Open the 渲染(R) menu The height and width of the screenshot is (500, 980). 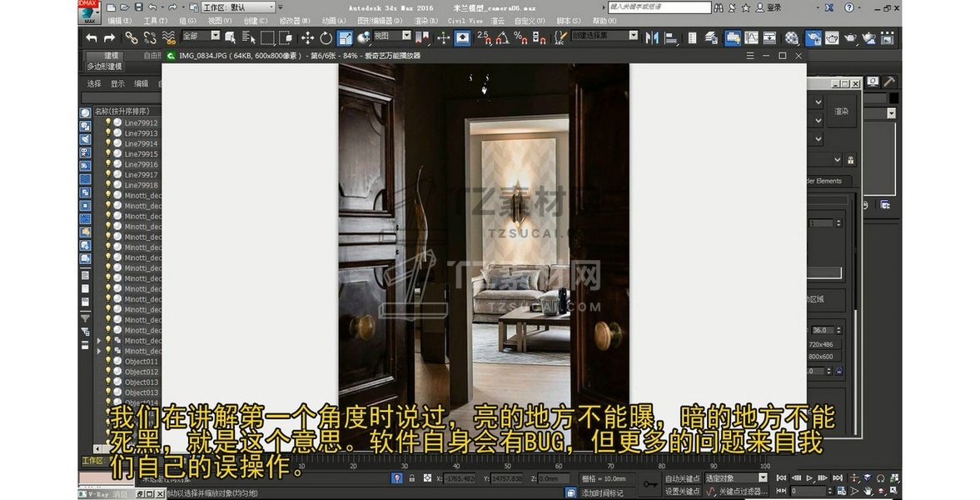427,21
